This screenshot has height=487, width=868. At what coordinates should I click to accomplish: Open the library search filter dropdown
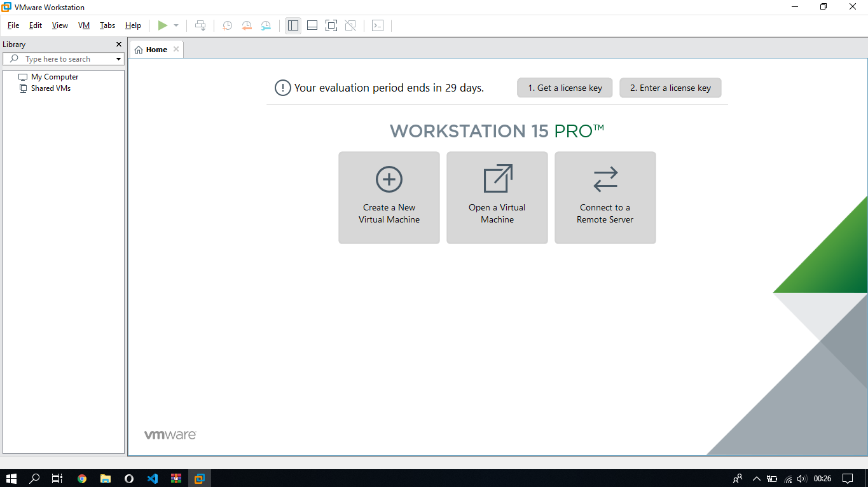click(x=118, y=59)
